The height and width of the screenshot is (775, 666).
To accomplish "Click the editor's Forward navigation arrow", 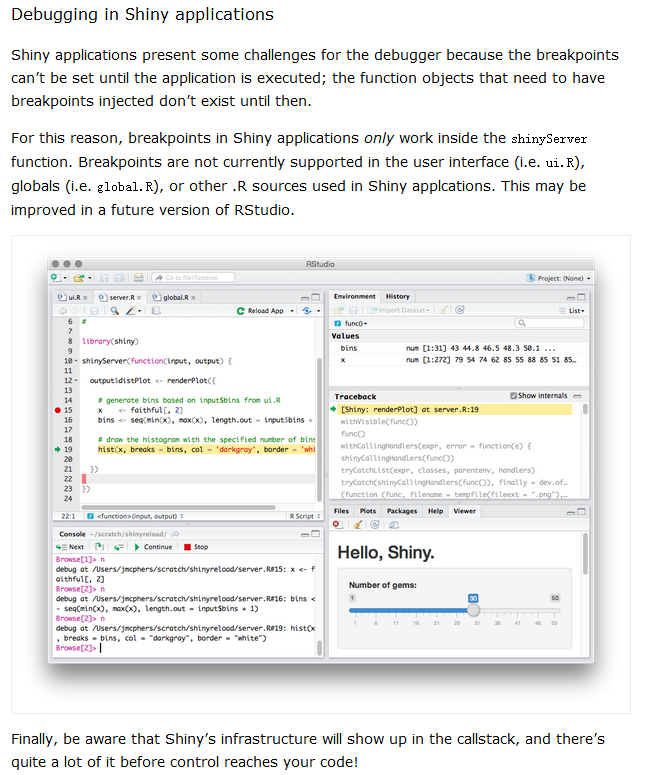I will coord(74,310).
